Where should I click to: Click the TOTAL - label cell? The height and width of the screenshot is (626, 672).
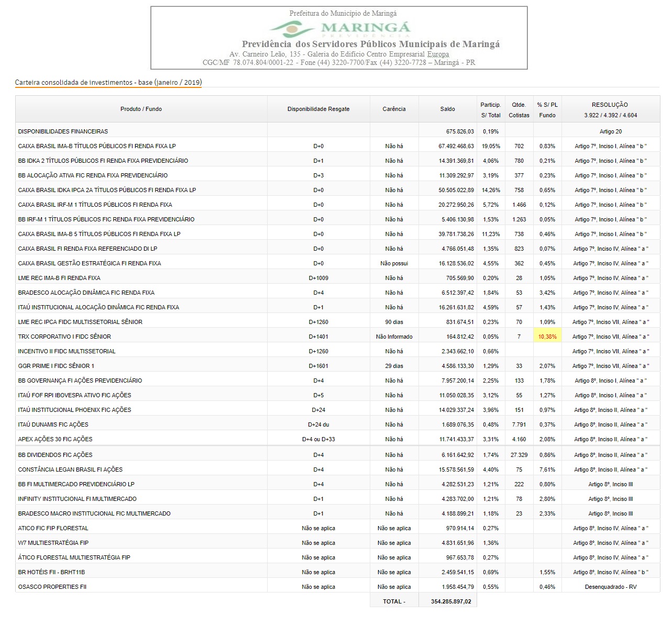pyautogui.click(x=394, y=601)
